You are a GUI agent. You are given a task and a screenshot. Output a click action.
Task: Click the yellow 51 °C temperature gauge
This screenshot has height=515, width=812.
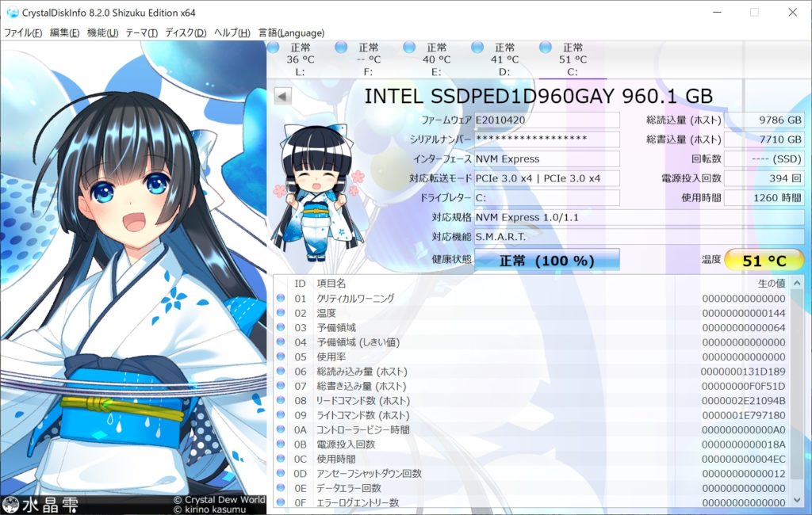pos(764,260)
